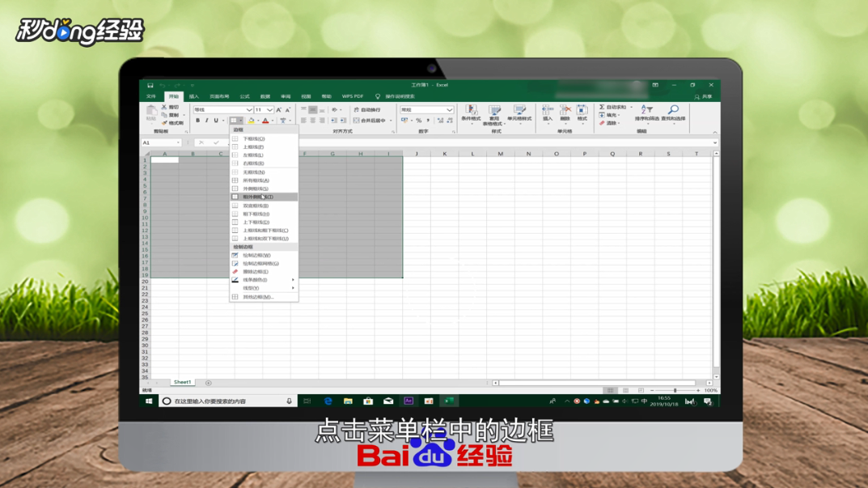Click the Decrease Font Size icon

[287, 110]
